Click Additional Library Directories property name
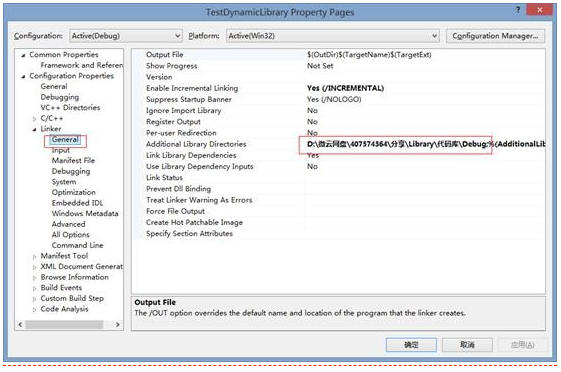The height and width of the screenshot is (372, 561). (196, 144)
